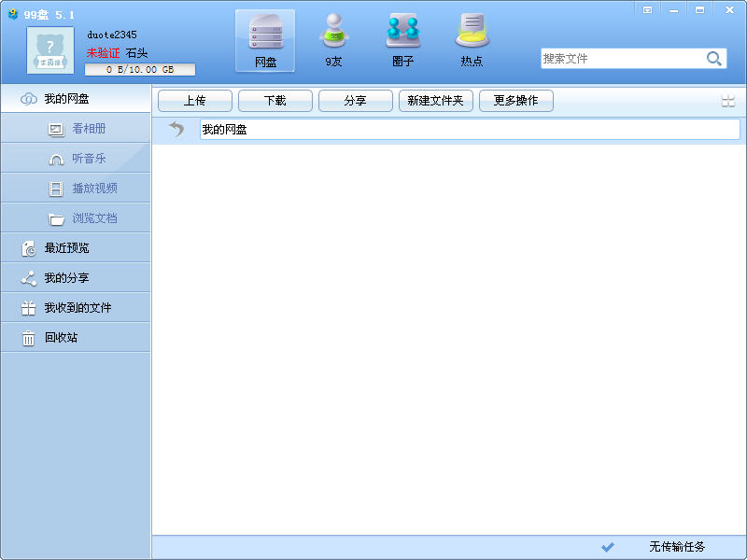Open 看相册 photo album view
The height and width of the screenshot is (560, 747).
(x=76, y=129)
